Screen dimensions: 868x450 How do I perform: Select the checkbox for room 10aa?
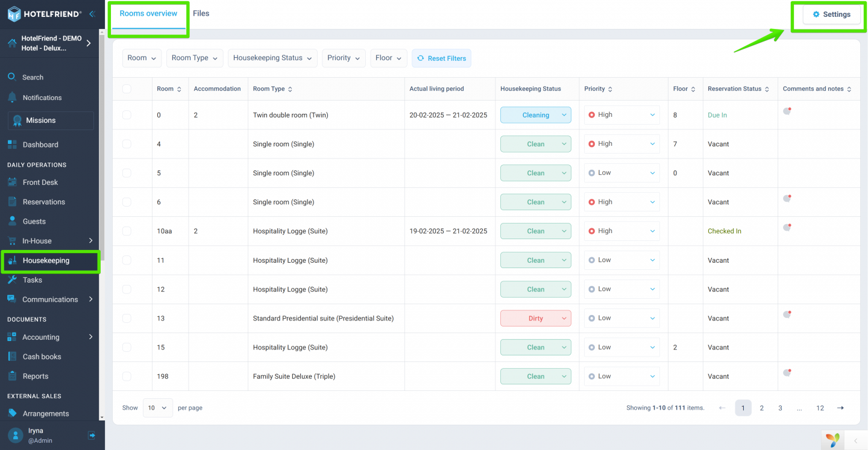127,231
